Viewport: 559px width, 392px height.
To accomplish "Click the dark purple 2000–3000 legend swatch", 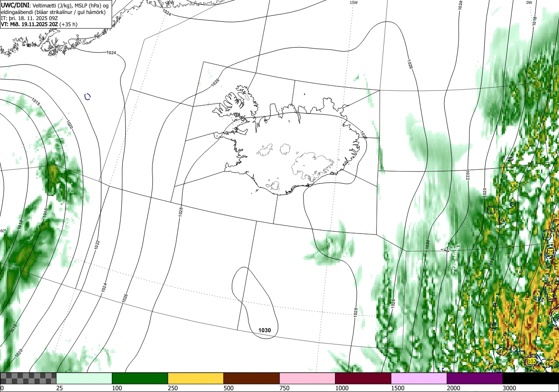I will tap(474, 378).
